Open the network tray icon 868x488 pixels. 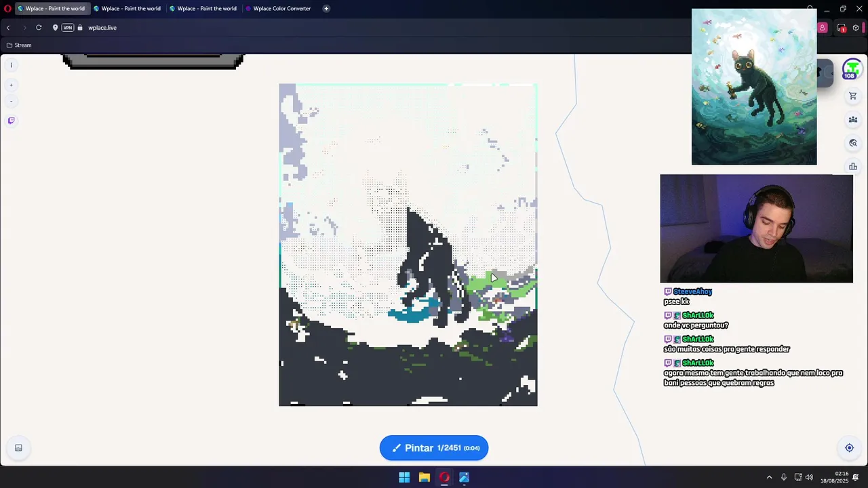click(798, 477)
